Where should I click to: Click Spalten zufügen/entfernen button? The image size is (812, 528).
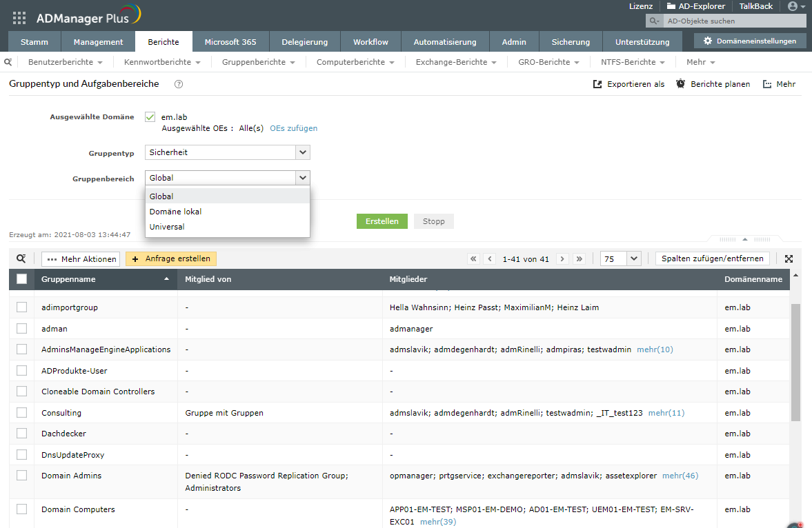713,258
